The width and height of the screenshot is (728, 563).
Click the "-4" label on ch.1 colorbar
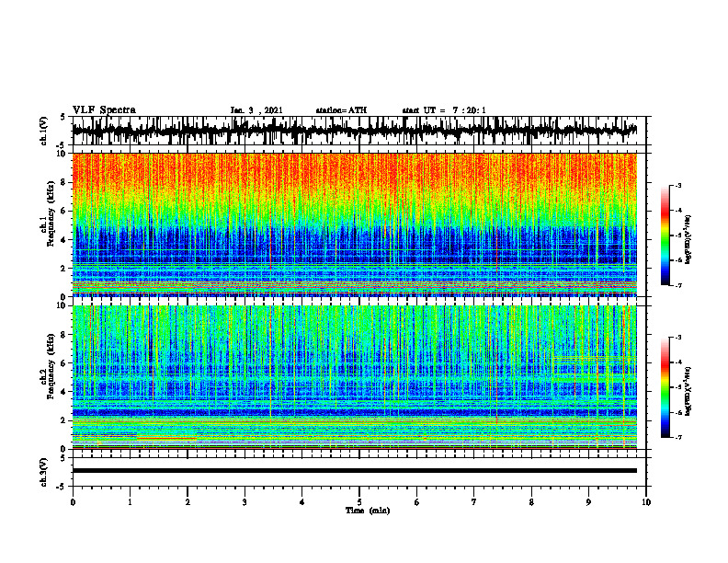pos(678,211)
